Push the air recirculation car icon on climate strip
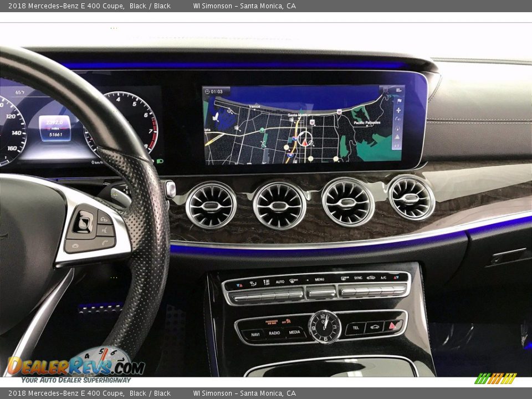Screen dimensions: 532x399 [x=371, y=278]
